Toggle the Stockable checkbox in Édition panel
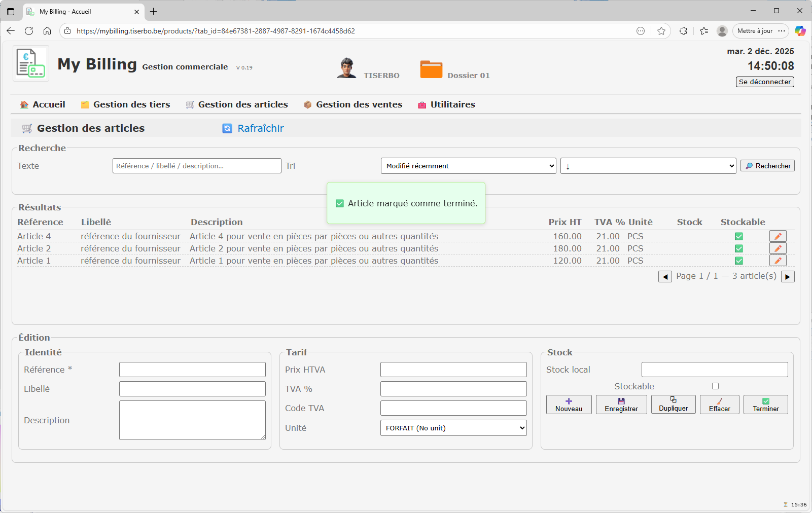Viewport: 812px width, 513px height. click(715, 386)
